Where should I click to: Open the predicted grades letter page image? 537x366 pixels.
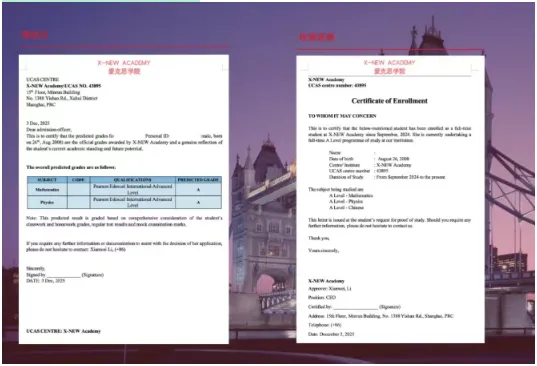click(124, 199)
